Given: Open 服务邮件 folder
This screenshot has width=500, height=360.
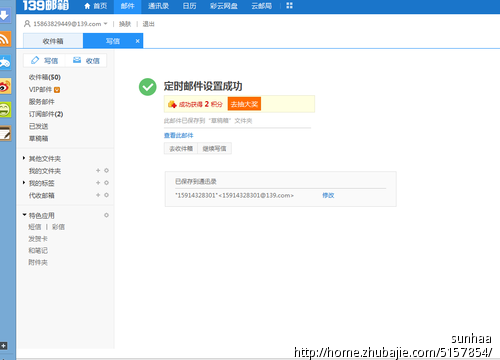Looking at the screenshot, I should point(42,102).
